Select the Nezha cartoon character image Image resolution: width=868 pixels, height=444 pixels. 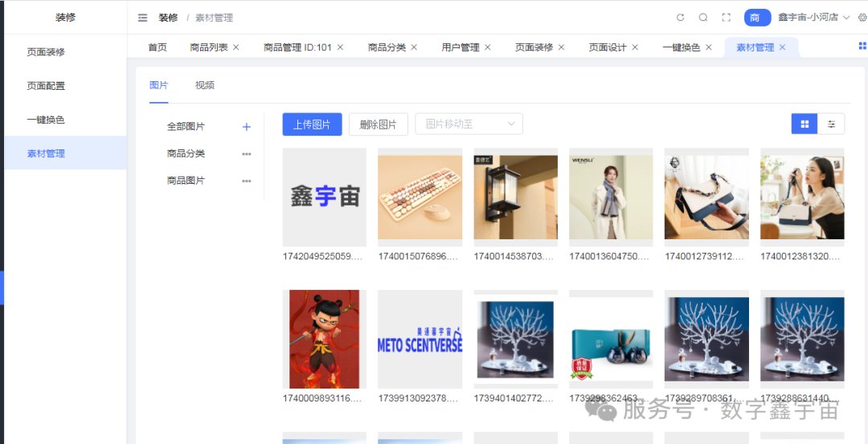point(325,339)
